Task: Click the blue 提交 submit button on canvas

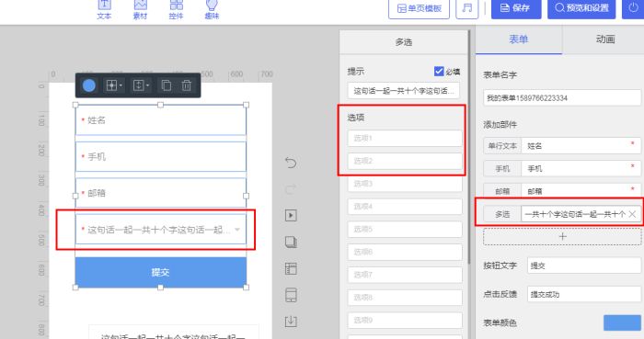Action: (x=161, y=272)
